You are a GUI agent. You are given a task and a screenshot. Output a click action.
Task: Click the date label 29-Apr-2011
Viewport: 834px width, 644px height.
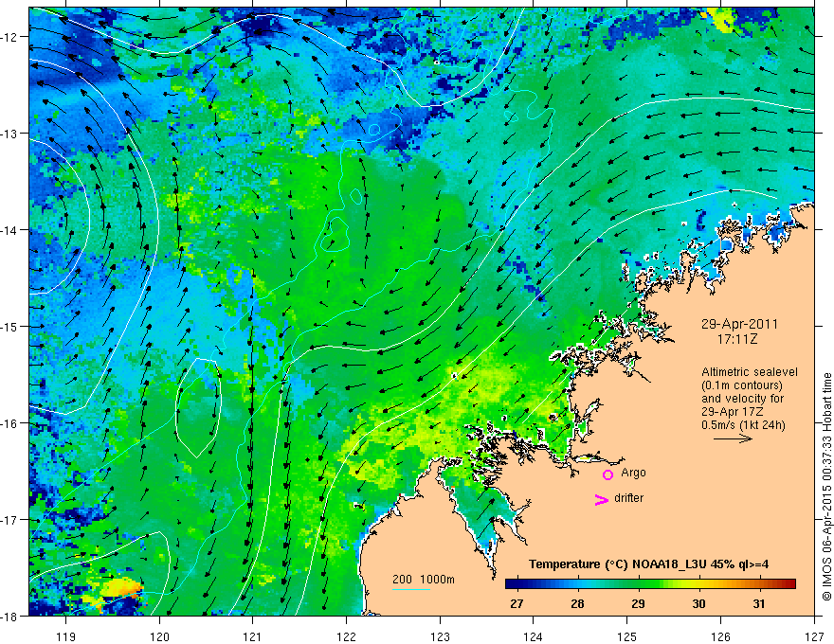pyautogui.click(x=739, y=324)
